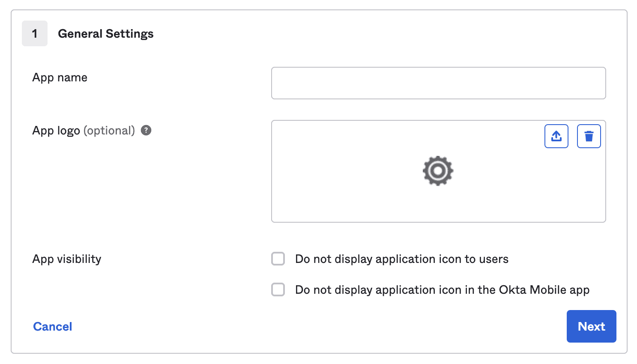Click the help question mark beside App logo
The image size is (637, 364).
click(x=146, y=130)
